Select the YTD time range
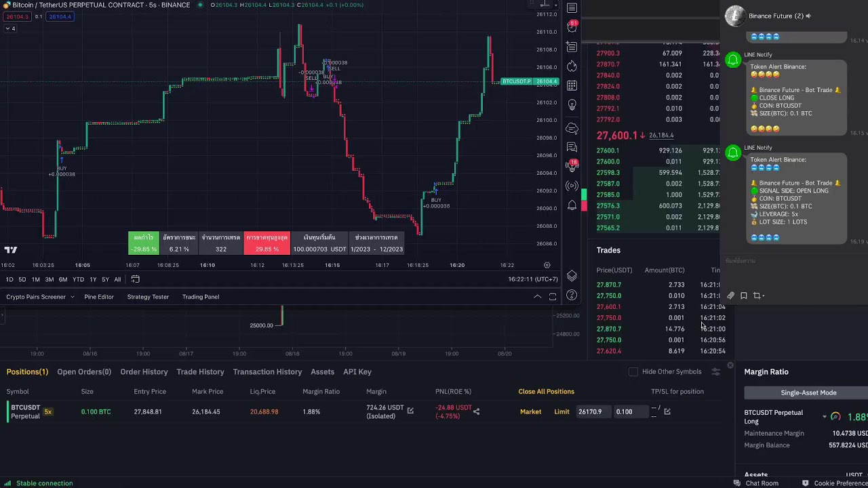This screenshot has height=488, width=868. pos(78,279)
